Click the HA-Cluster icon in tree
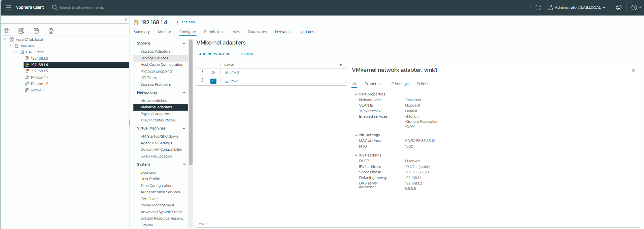644x229 pixels. pos(22,52)
